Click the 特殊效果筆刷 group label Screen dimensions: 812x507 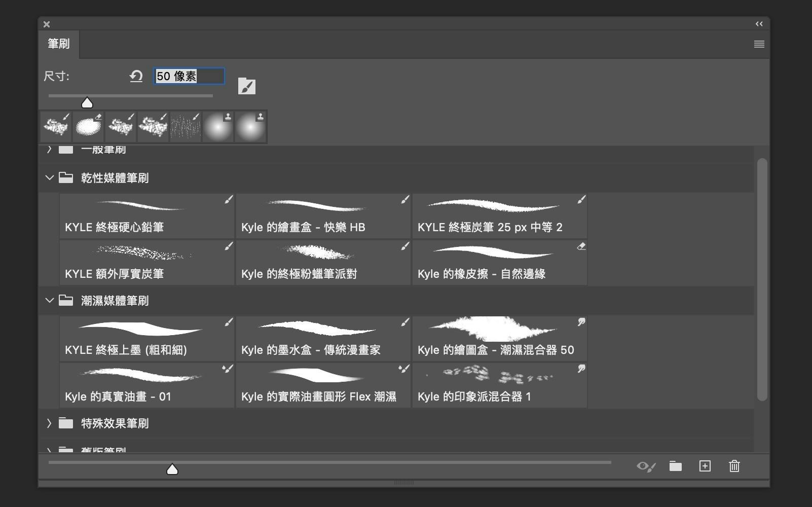coord(115,423)
